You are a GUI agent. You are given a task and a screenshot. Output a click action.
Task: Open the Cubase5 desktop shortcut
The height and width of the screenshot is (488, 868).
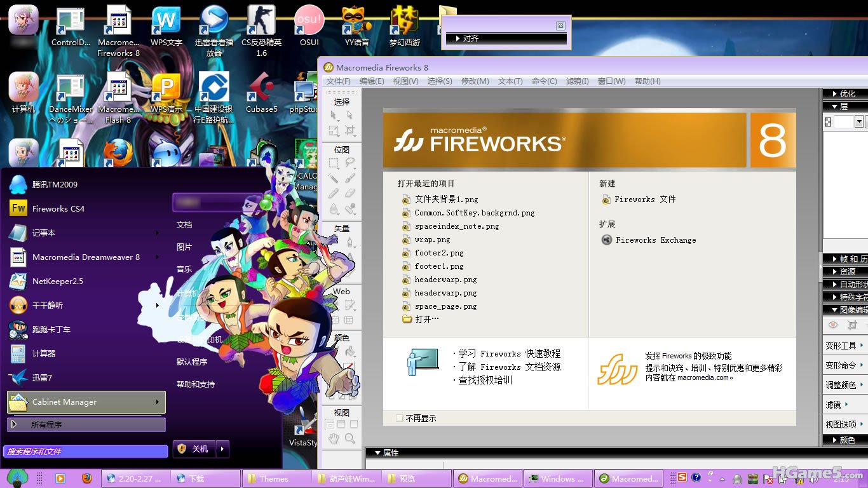pyautogui.click(x=262, y=93)
